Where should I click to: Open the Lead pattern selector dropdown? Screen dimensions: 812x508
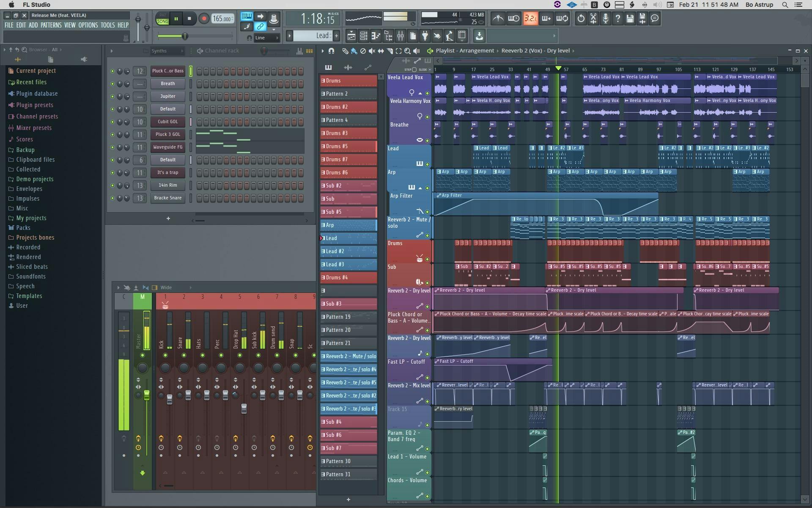click(x=313, y=36)
